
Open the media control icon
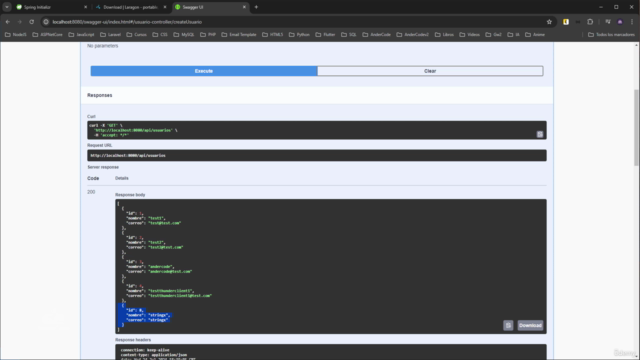point(608,22)
